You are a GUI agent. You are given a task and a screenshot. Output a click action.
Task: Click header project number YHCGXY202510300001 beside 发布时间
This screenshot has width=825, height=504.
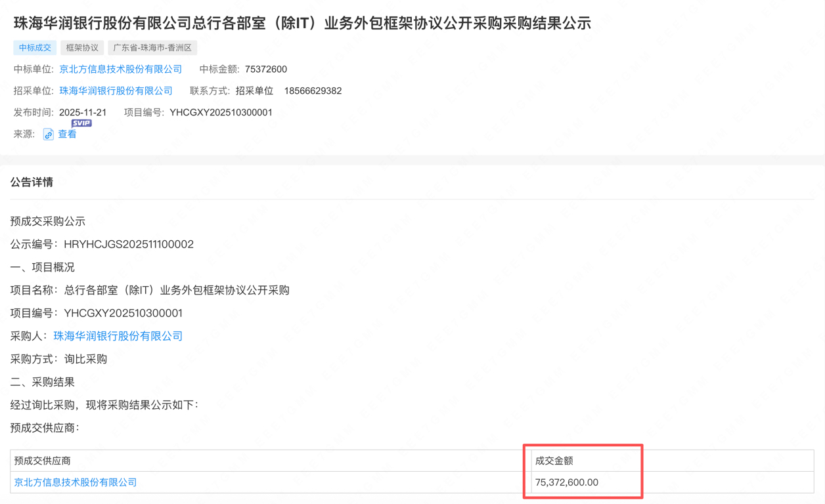click(x=221, y=112)
